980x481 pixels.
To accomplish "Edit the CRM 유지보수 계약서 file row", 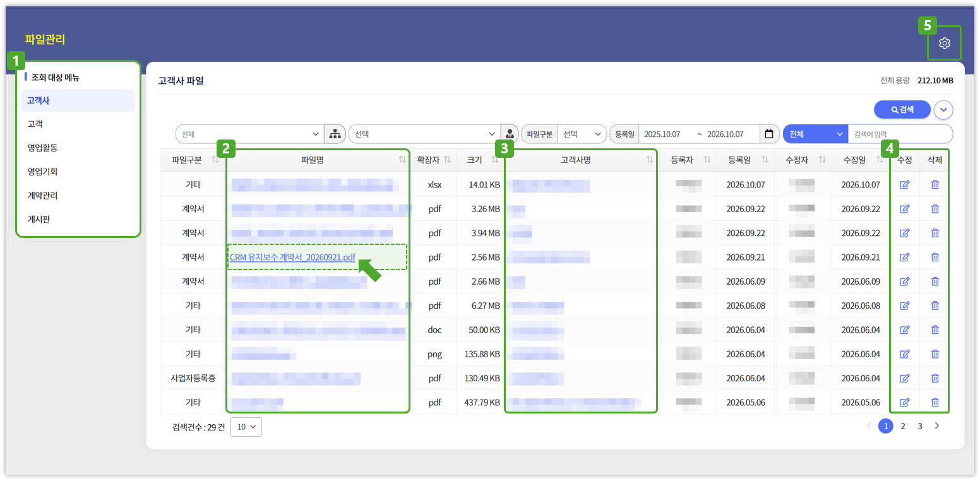I will [x=904, y=257].
